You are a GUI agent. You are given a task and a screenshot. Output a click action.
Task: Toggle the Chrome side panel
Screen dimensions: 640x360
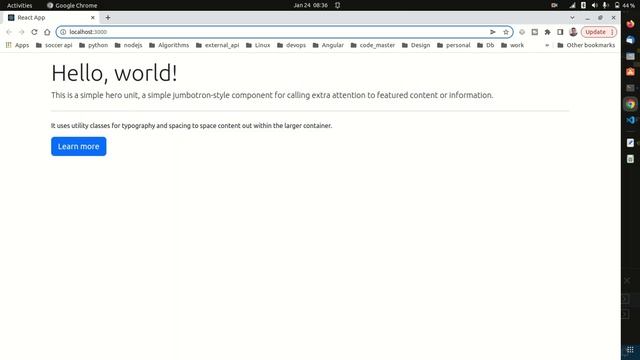560,32
